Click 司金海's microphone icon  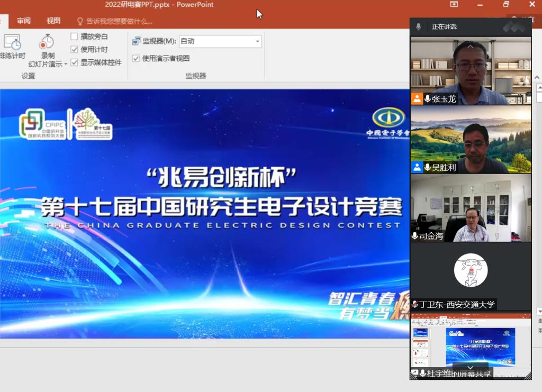click(414, 235)
